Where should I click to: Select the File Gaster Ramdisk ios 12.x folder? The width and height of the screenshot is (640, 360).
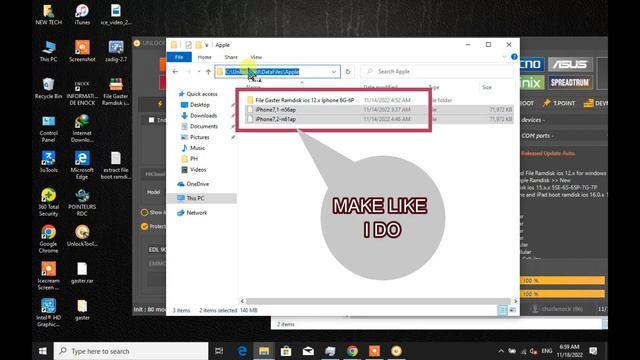300,100
